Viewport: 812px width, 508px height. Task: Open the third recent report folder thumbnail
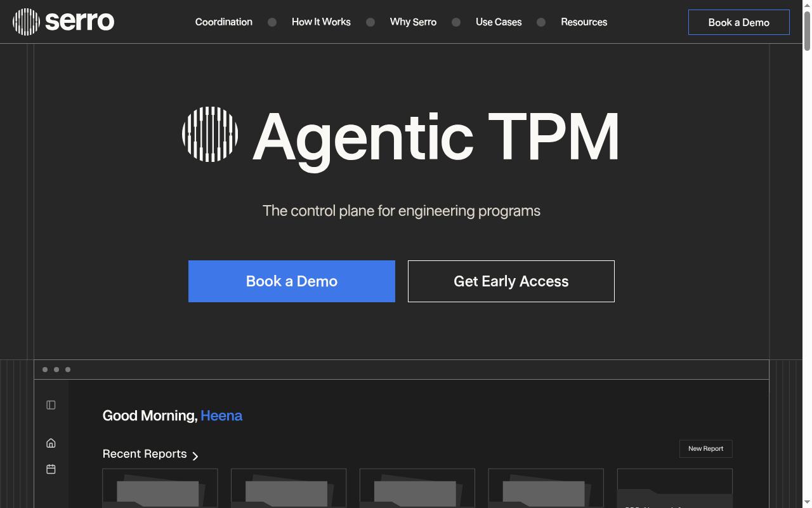pos(417,488)
